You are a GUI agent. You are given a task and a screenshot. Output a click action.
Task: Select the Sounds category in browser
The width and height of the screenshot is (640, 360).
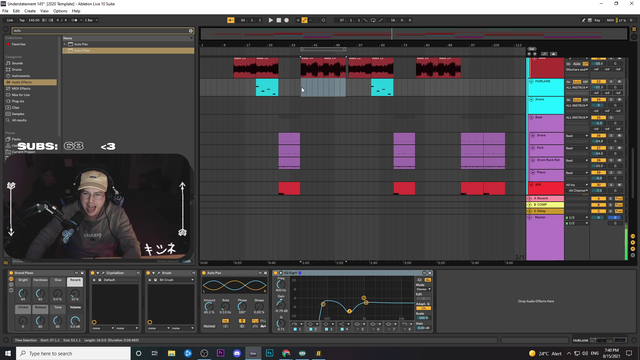[x=17, y=63]
